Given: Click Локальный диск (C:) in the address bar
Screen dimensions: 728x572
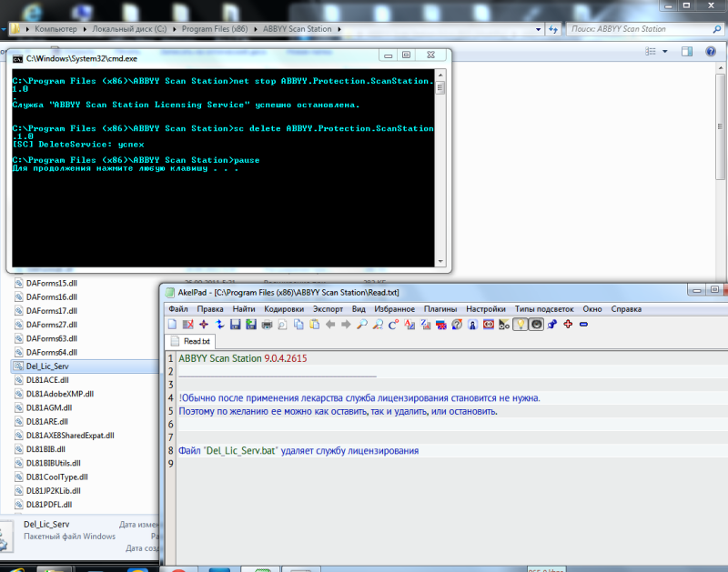Looking at the screenshot, I should click(129, 29).
